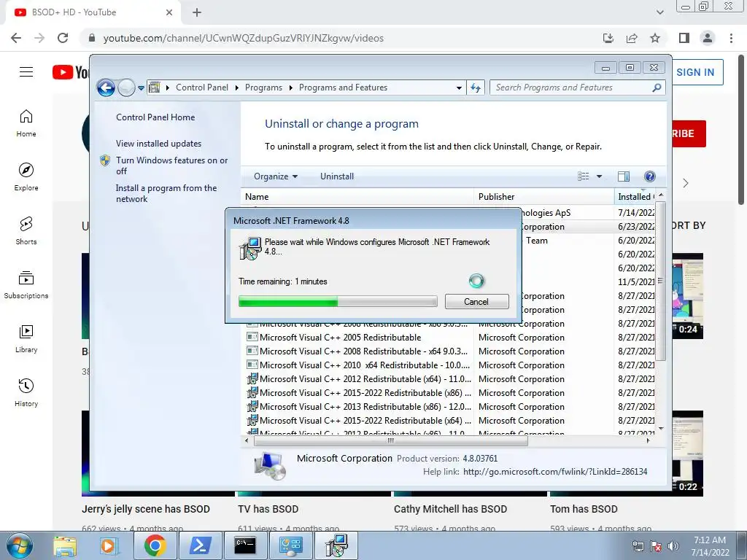Click Chrome share page icon
747x560 pixels.
coord(632,38)
